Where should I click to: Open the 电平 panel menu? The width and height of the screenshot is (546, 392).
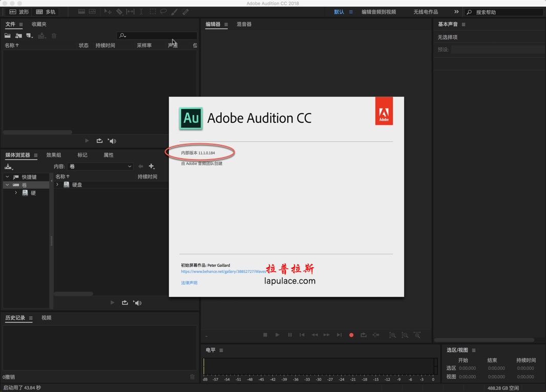coord(221,350)
